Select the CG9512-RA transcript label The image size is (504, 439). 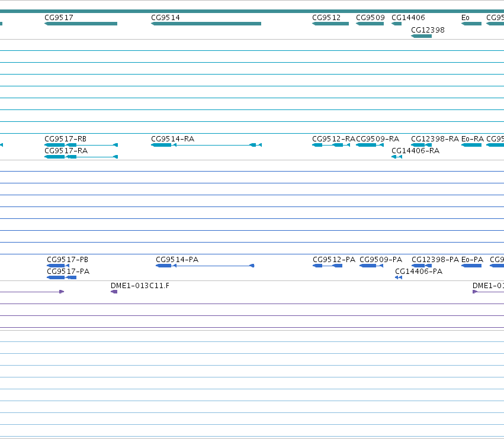coord(333,138)
